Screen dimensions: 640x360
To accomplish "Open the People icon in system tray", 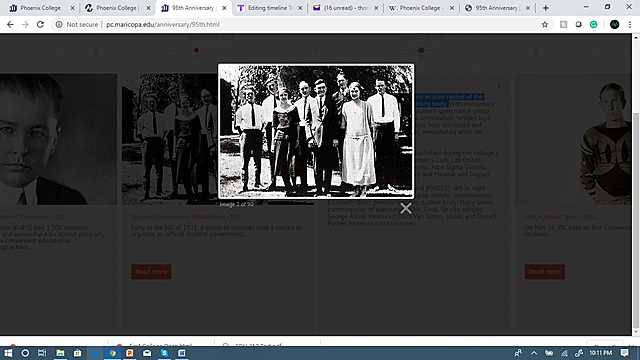I will [x=518, y=353].
